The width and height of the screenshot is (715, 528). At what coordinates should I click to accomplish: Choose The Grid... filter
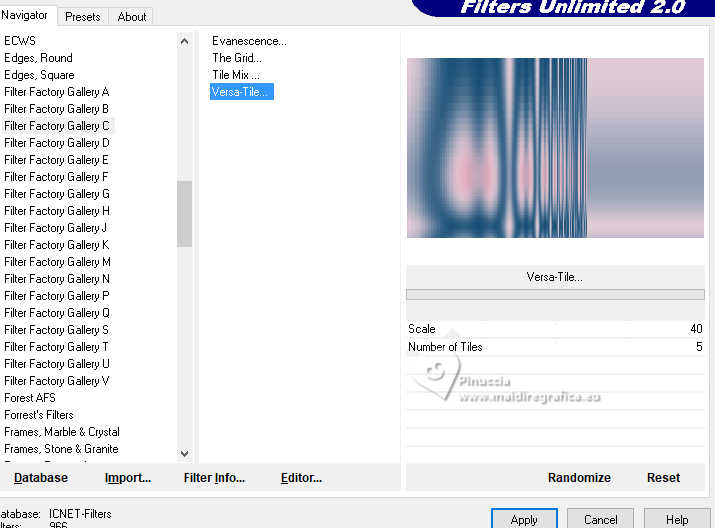237,58
